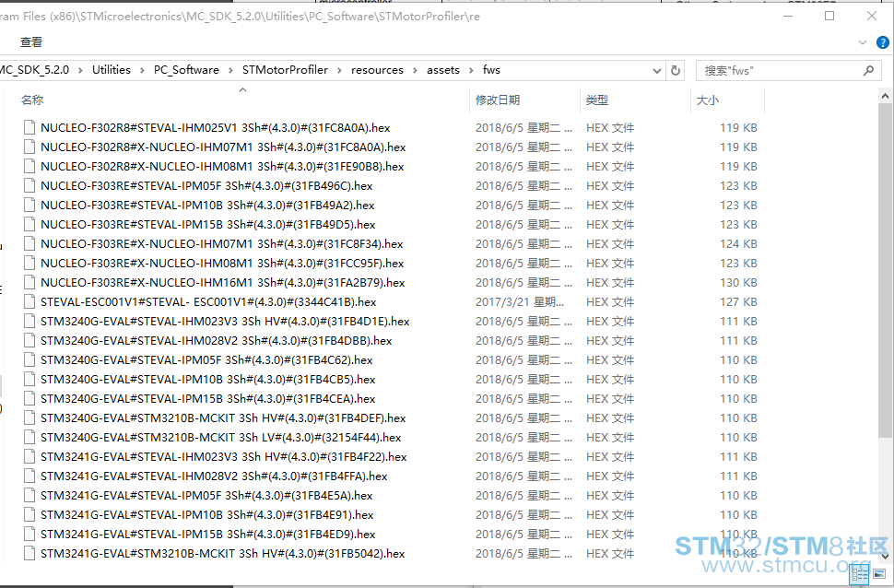Click the help question mark icon
Image resolution: width=894 pixels, height=588 pixels.
(883, 42)
